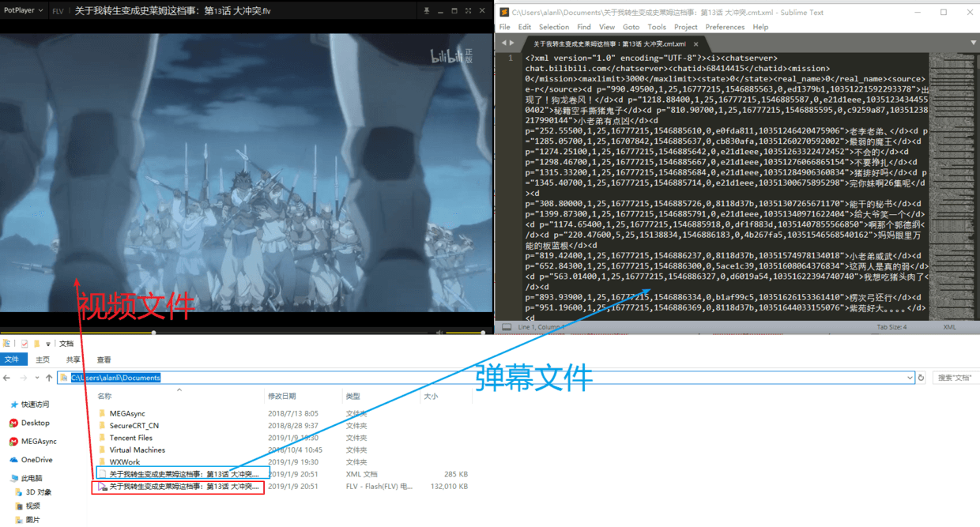Screen dimensions: 980x527
Task: Click the Sublime Text minimap
Action: point(951,186)
